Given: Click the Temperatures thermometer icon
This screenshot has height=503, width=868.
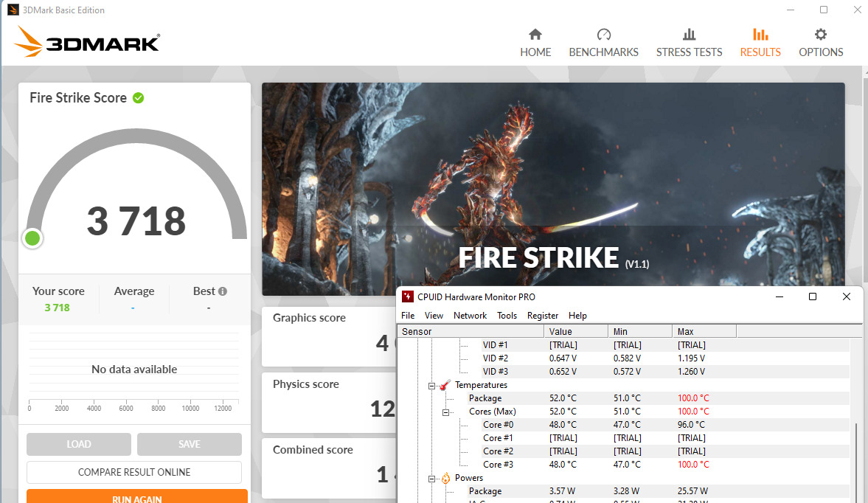Looking at the screenshot, I should tap(445, 384).
